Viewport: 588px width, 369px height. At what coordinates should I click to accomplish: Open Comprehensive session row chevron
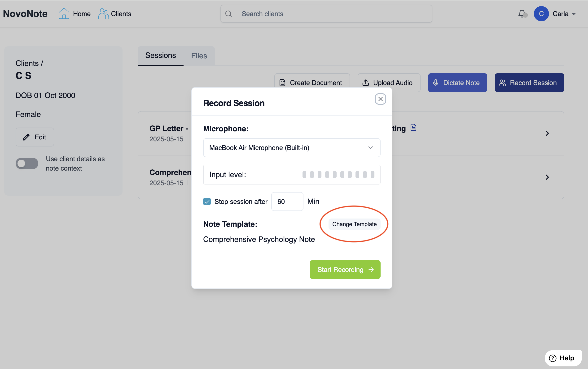pos(547,177)
